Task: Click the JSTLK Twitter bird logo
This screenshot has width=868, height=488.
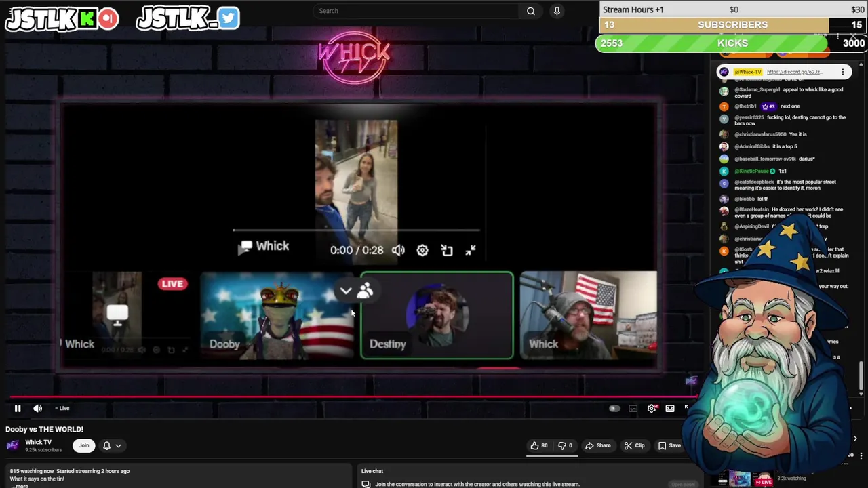Action: [x=189, y=19]
